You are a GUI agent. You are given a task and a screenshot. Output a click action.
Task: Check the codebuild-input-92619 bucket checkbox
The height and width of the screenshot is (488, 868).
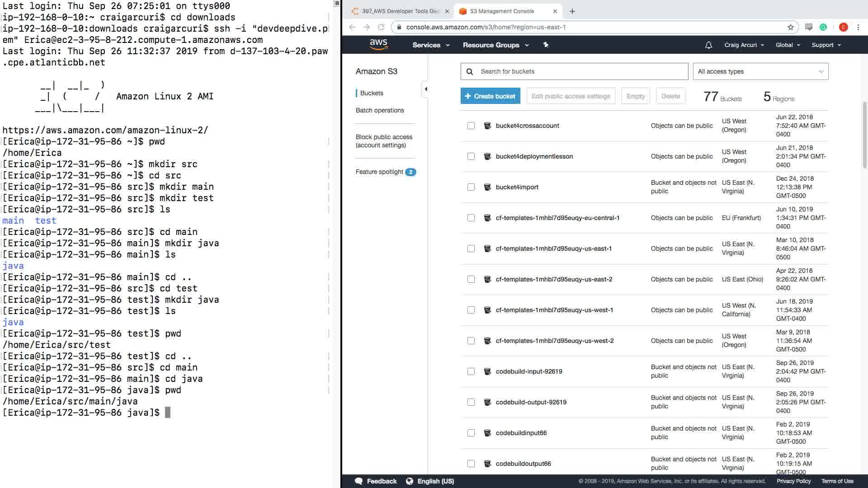pos(471,371)
